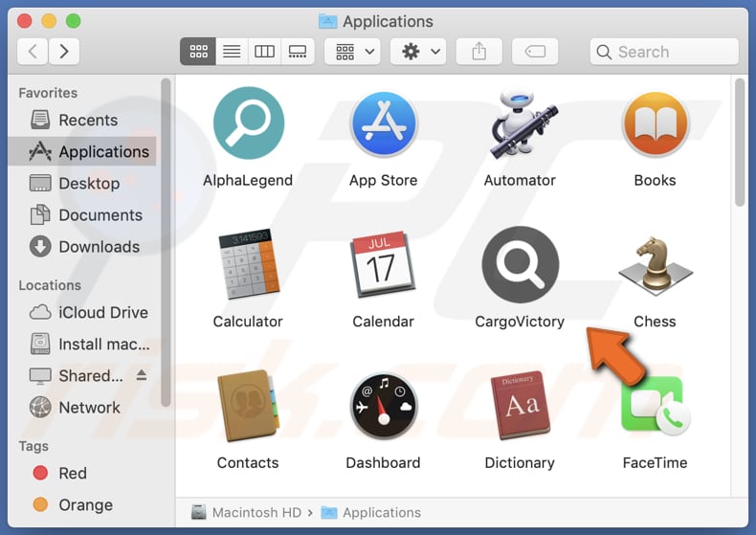
Task: Switch to gallery view
Action: tap(298, 51)
